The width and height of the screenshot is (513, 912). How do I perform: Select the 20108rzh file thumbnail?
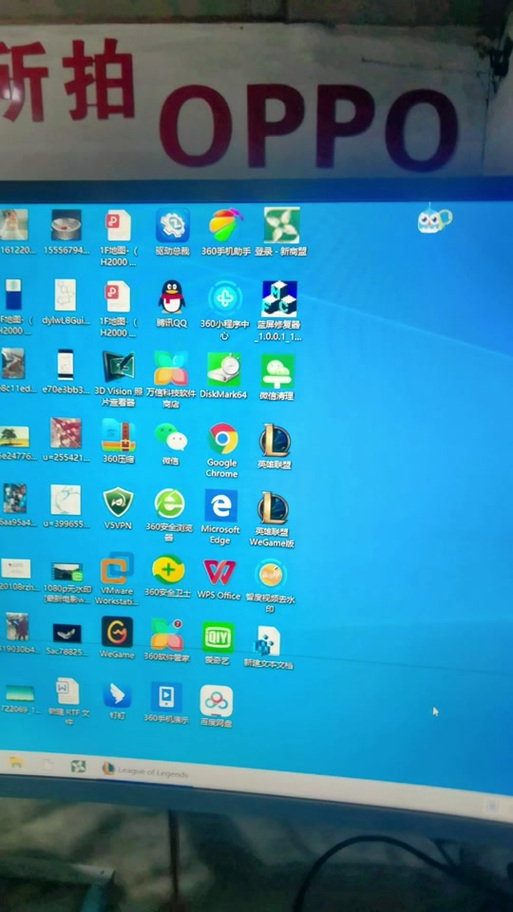(x=16, y=573)
